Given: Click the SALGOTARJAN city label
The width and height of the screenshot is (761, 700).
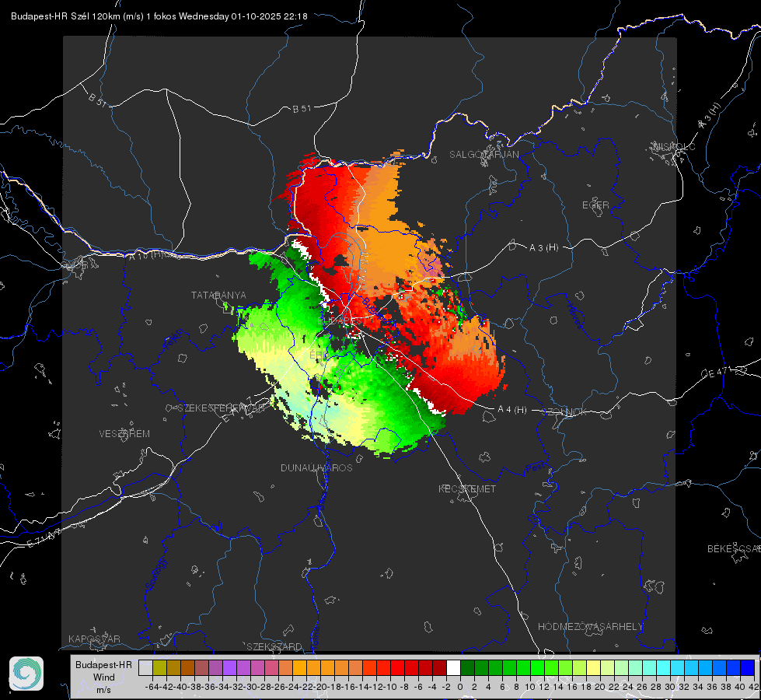Looking at the screenshot, I should pos(484,155).
